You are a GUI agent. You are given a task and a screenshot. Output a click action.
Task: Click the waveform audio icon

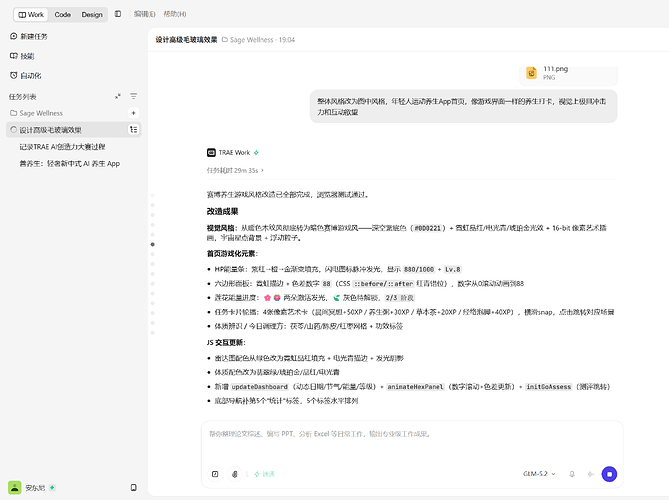click(590, 474)
